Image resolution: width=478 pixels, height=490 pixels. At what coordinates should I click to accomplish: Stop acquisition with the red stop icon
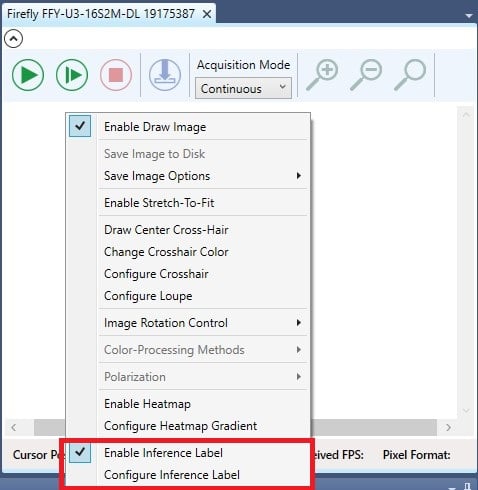point(116,75)
